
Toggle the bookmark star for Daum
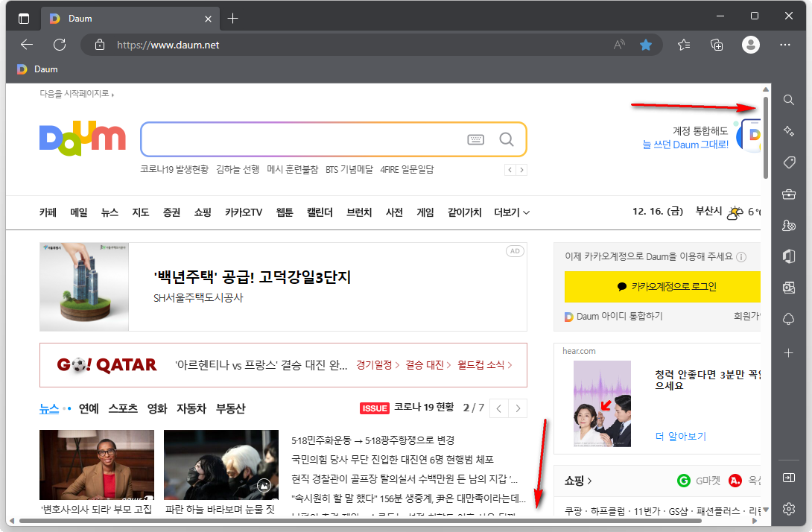(x=645, y=44)
